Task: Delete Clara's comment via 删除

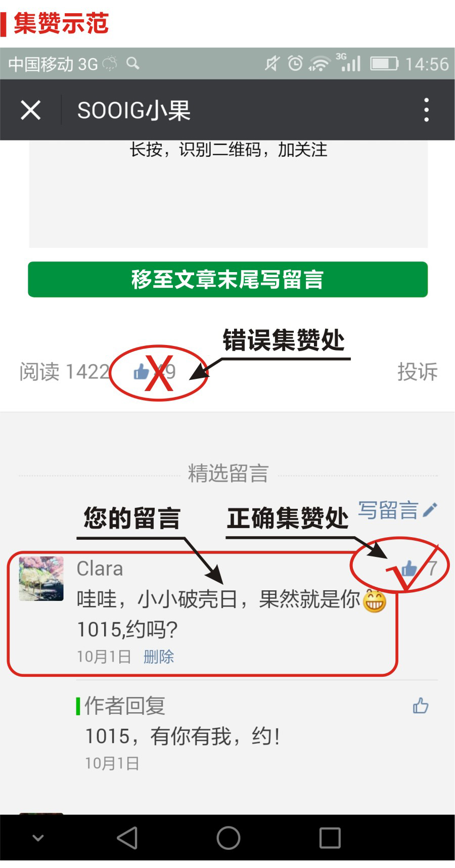Action: coord(159,657)
